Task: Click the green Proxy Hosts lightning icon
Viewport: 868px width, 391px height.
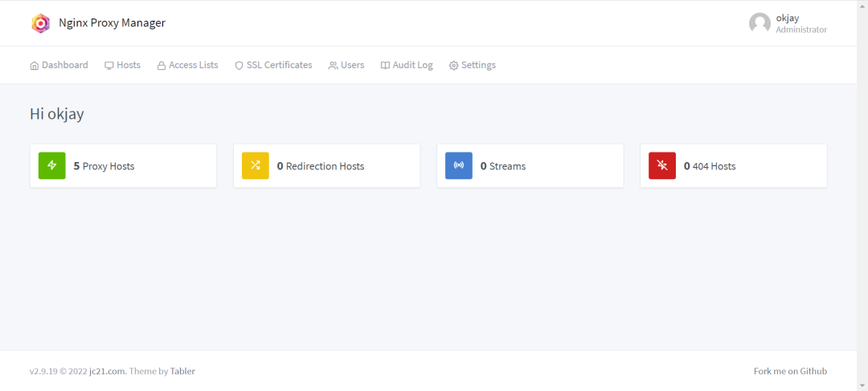Action: (x=52, y=165)
